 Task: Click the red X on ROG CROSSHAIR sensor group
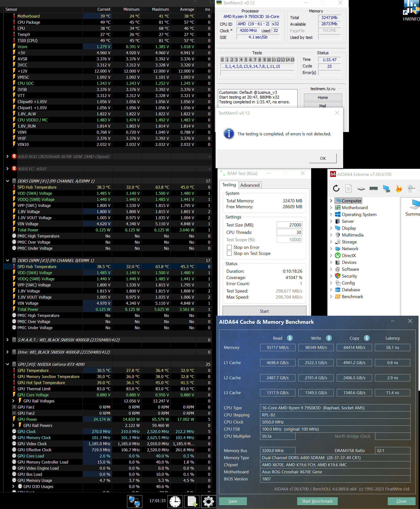(x=14, y=156)
